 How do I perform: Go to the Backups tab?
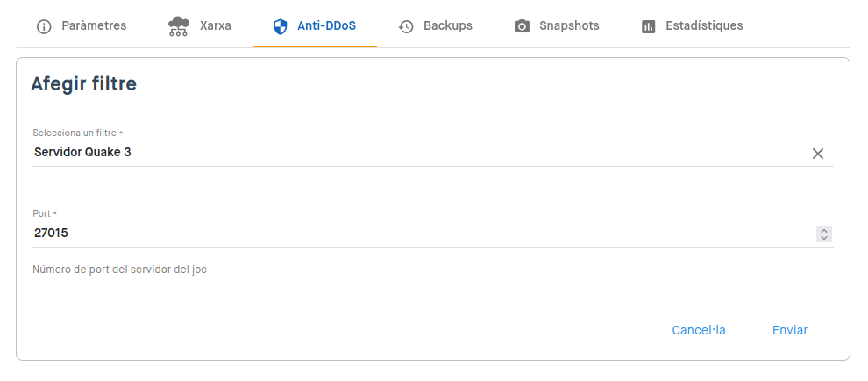click(x=448, y=25)
